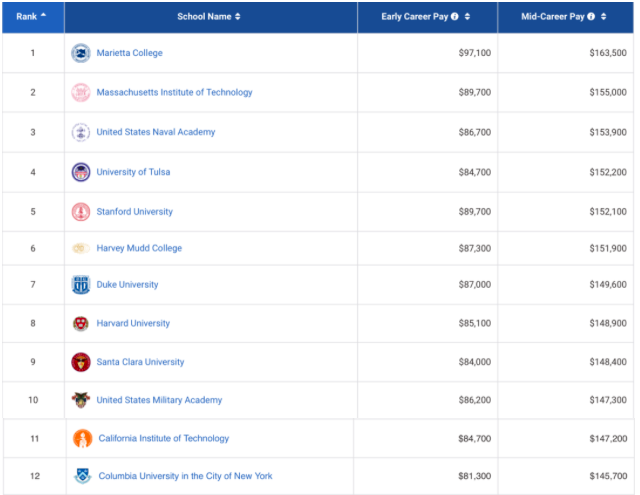Click the Mid-Career Pay header label
The height and width of the screenshot is (495, 640).
pos(553,17)
